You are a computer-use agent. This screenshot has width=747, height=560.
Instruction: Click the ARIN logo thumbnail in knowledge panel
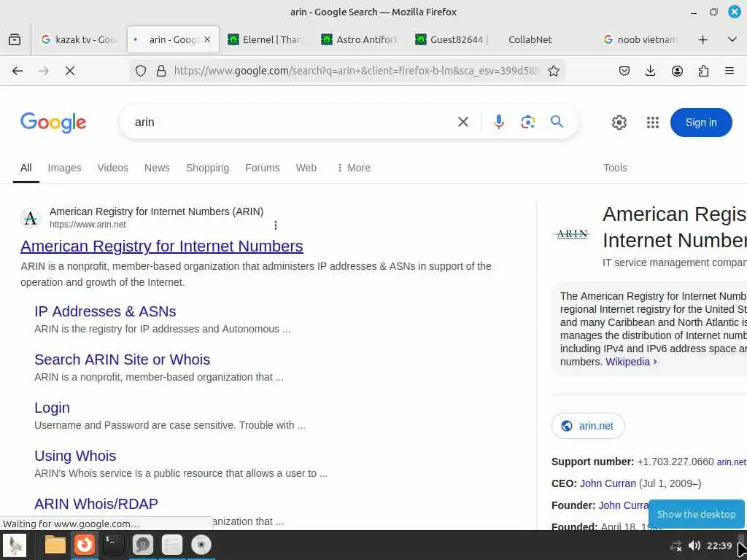click(x=572, y=234)
